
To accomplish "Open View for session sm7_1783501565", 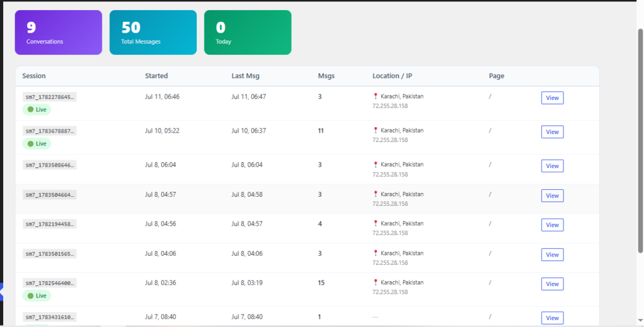I will 552,255.
